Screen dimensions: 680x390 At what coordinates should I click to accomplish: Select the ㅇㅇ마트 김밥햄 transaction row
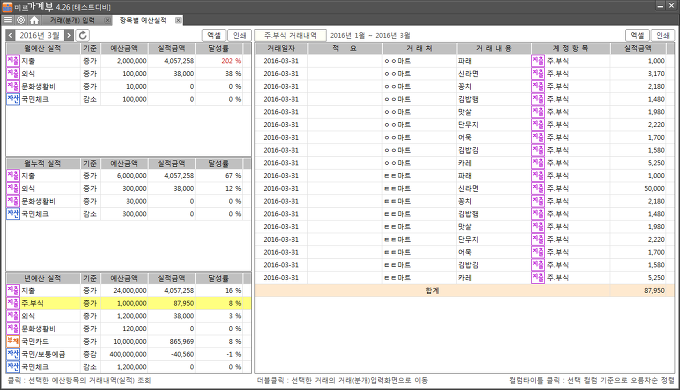click(464, 99)
